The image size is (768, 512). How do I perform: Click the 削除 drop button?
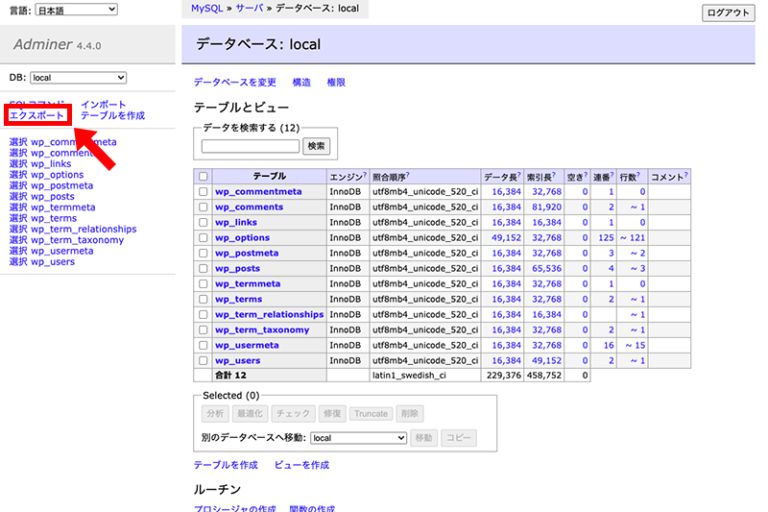click(410, 414)
